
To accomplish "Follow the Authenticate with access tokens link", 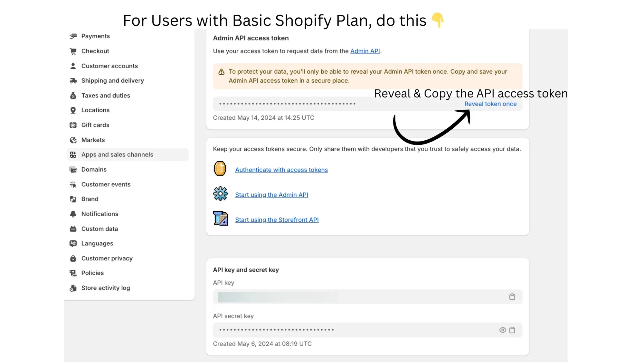I will [x=281, y=170].
